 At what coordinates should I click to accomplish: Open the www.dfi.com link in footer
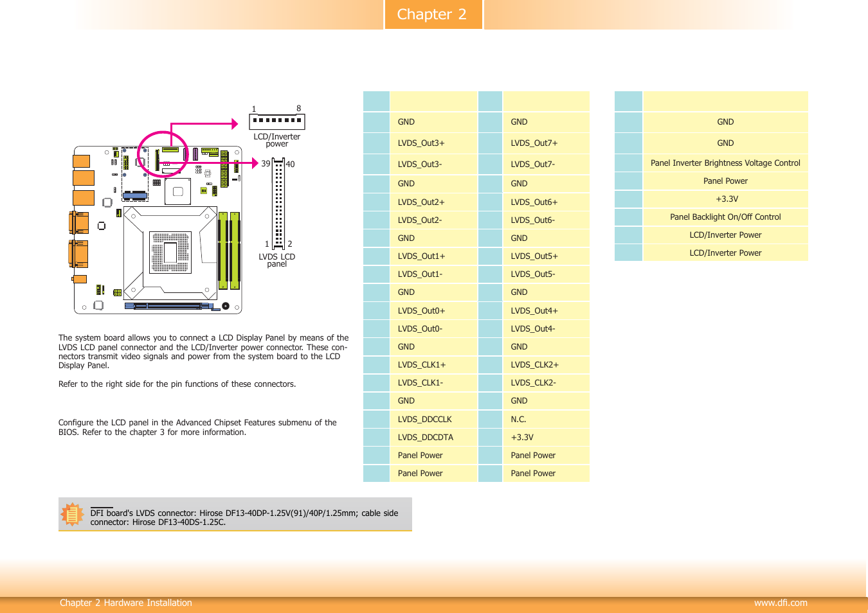click(x=781, y=603)
